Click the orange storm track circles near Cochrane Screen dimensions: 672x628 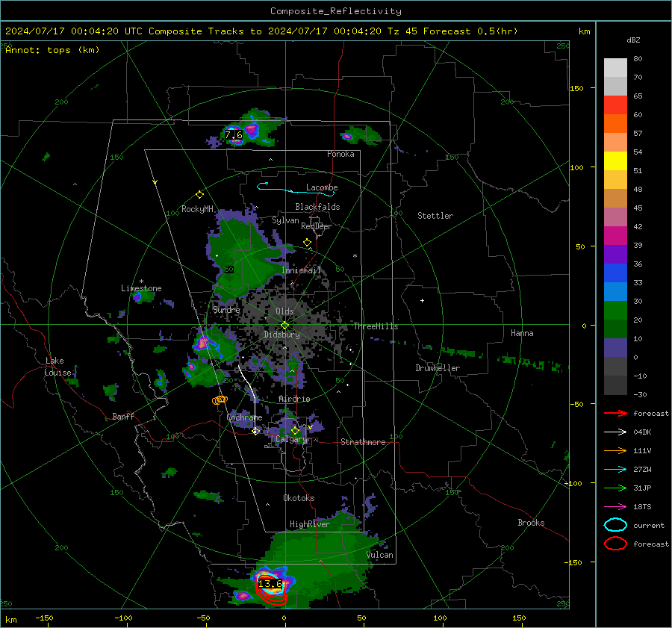220,400
